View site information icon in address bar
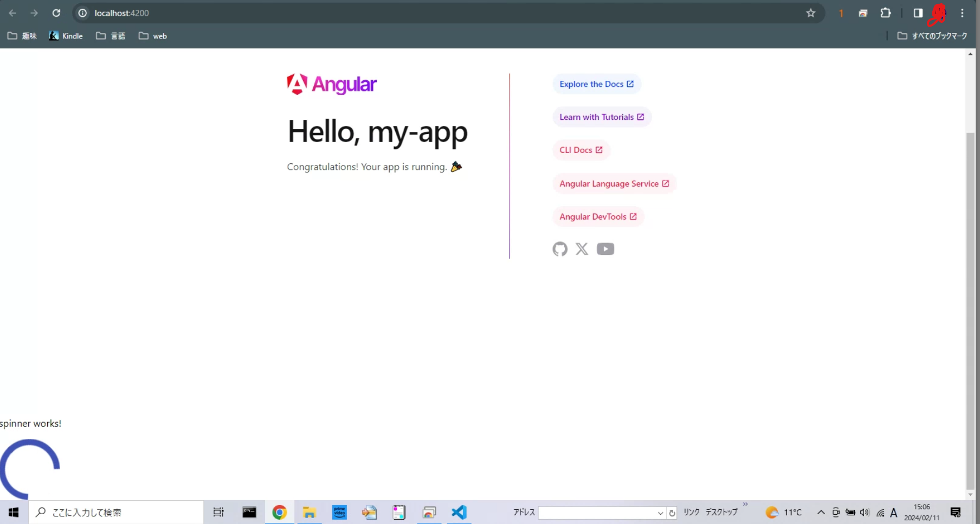980x524 pixels. [x=82, y=13]
